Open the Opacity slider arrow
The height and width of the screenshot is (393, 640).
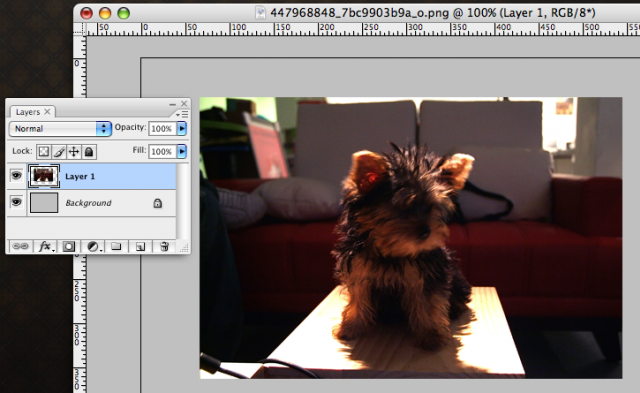(182, 129)
